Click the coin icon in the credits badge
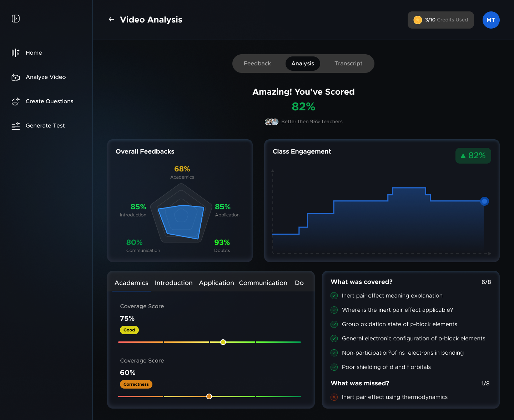 point(417,20)
